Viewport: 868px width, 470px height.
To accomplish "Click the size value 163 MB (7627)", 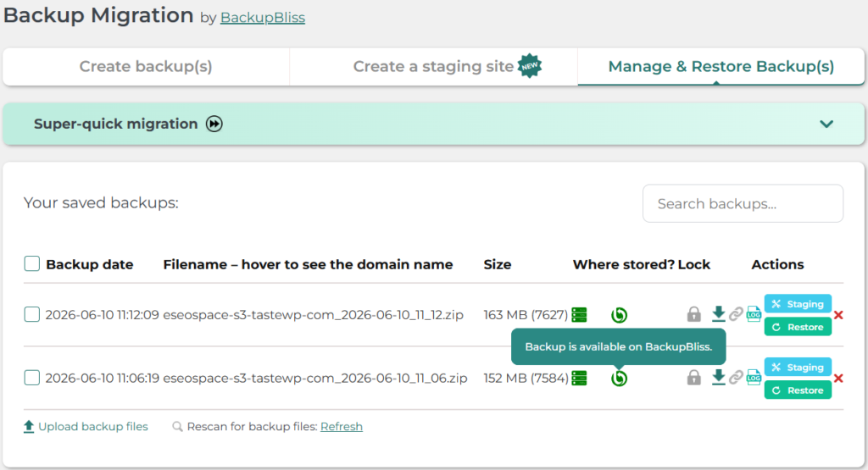I will coord(526,315).
